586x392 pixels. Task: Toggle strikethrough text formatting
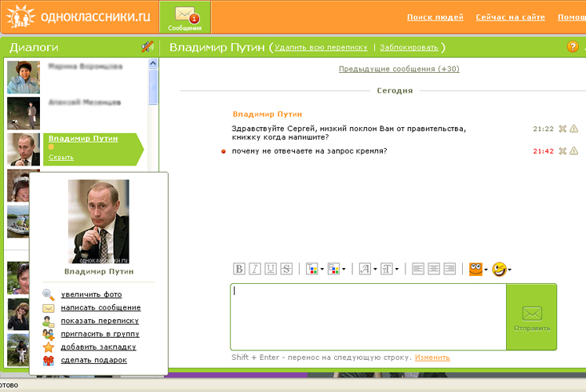coord(286,269)
